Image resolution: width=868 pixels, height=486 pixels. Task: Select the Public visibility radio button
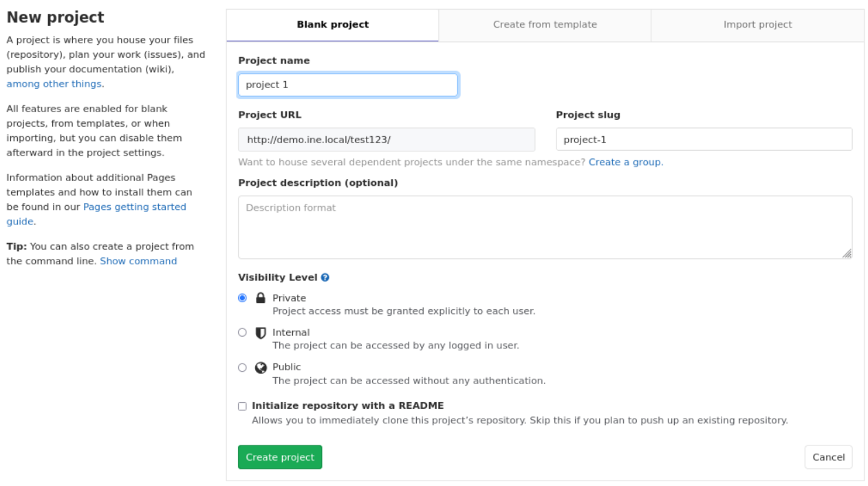click(242, 367)
